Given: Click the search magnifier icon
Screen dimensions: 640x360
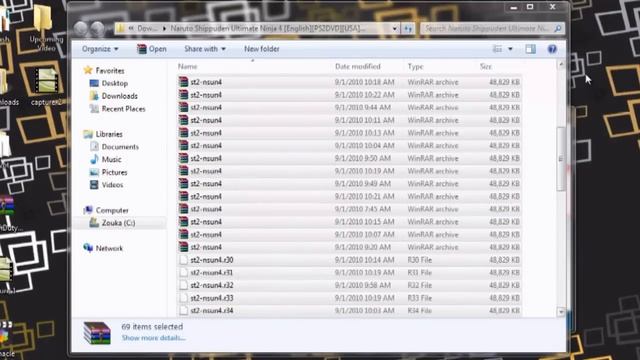Looking at the screenshot, I should pyautogui.click(x=558, y=29).
